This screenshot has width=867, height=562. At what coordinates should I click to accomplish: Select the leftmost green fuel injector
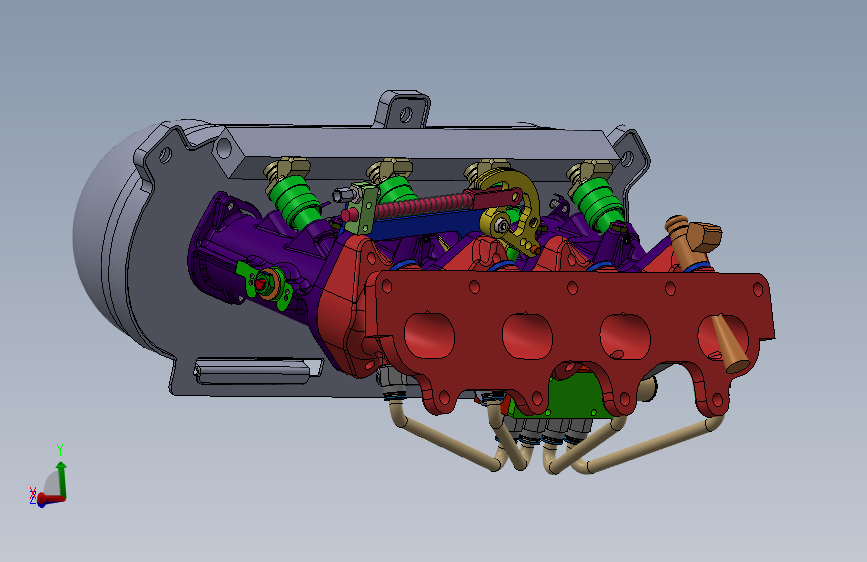click(x=294, y=201)
